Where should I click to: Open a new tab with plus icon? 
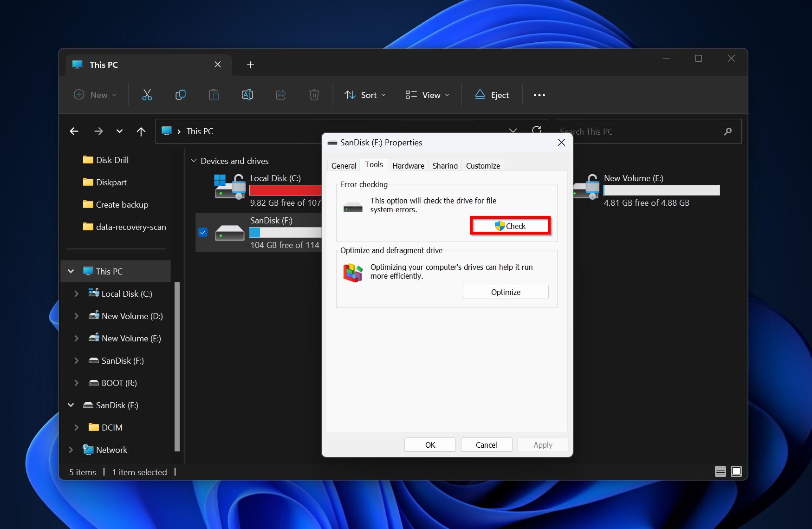pyautogui.click(x=250, y=65)
